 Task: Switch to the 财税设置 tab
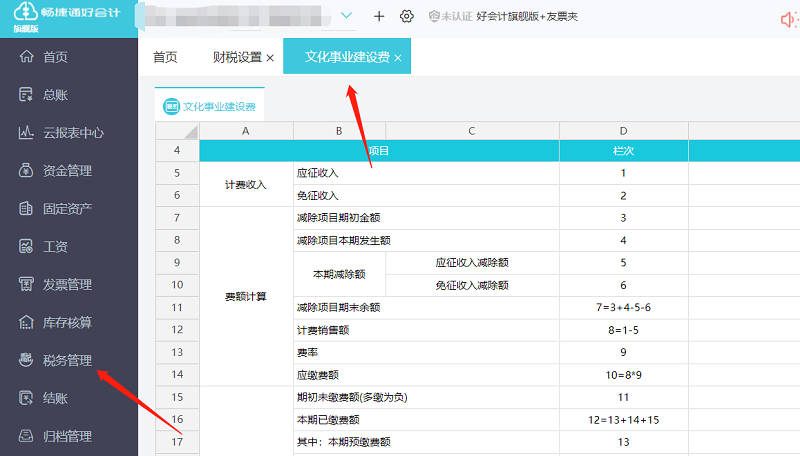237,57
